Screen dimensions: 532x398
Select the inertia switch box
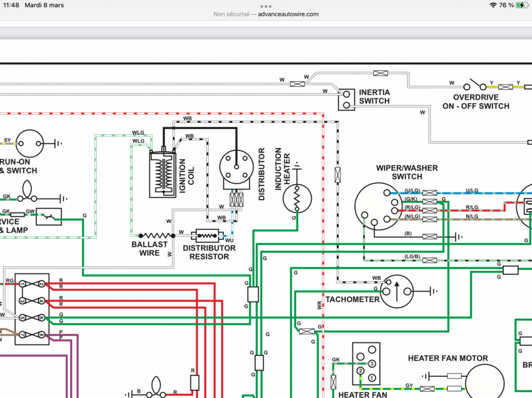click(x=347, y=100)
